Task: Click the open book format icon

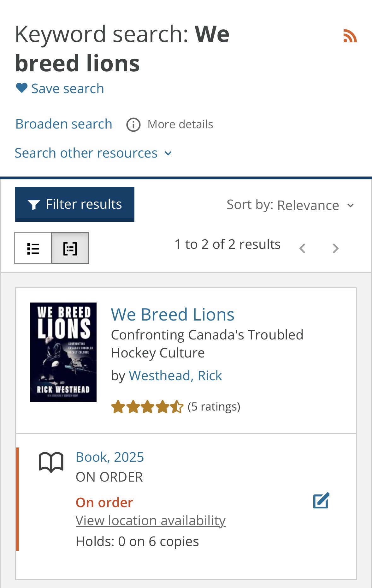Action: [51, 462]
